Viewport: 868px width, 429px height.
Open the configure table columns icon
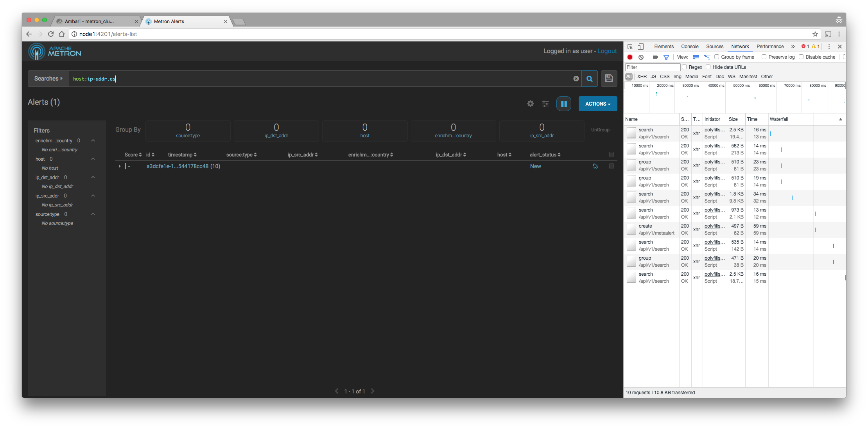545,103
